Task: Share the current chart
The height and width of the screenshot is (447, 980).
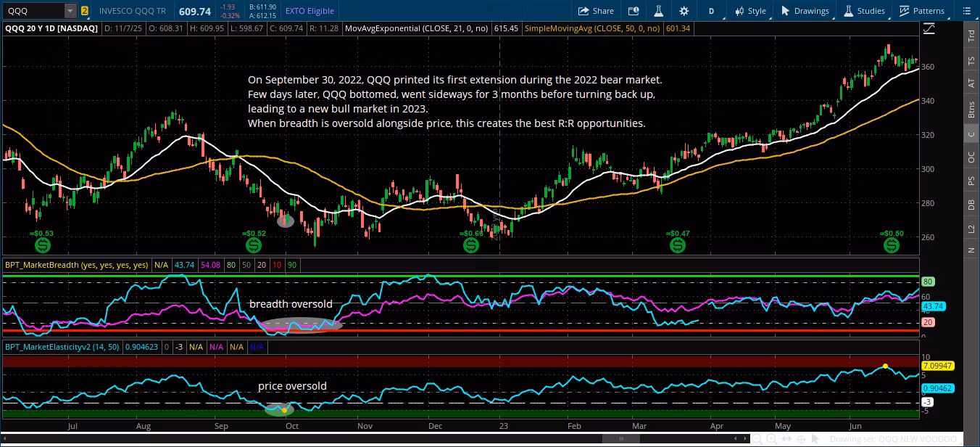Action: pyautogui.click(x=596, y=11)
